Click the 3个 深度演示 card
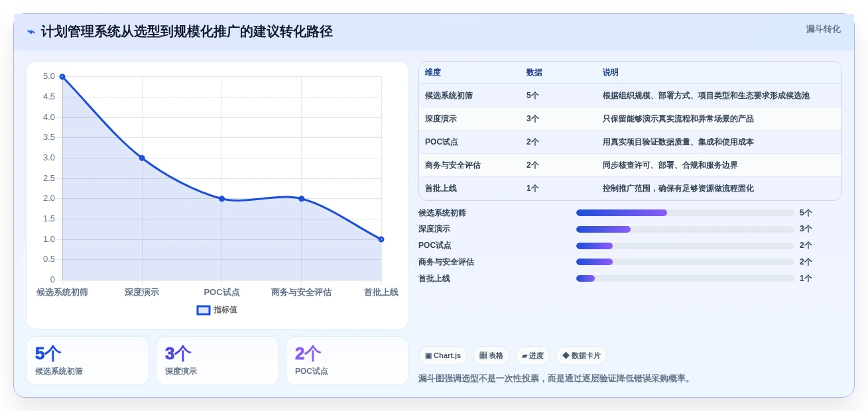The height and width of the screenshot is (411, 868). coord(217,361)
